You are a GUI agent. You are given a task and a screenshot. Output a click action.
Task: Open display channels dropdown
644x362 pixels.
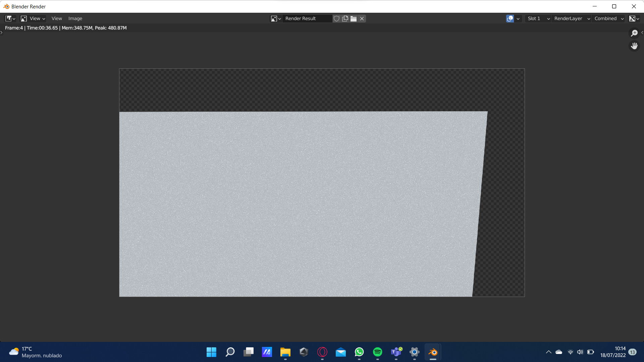634,18
